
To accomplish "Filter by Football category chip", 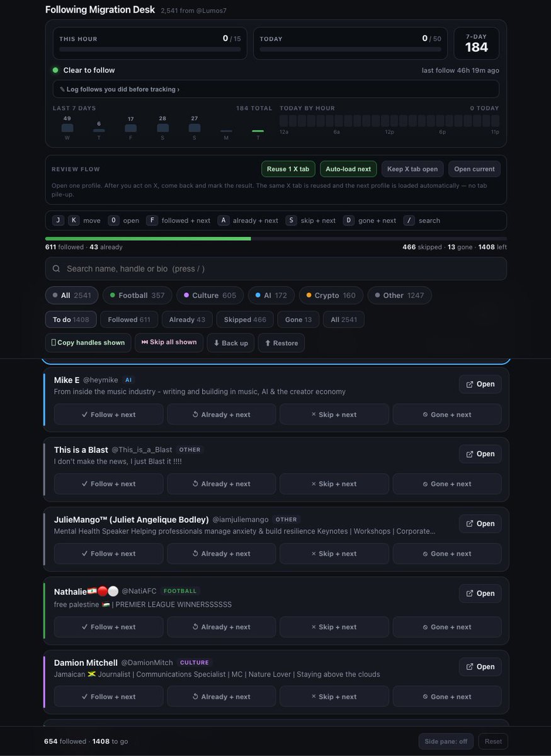I will [x=137, y=295].
